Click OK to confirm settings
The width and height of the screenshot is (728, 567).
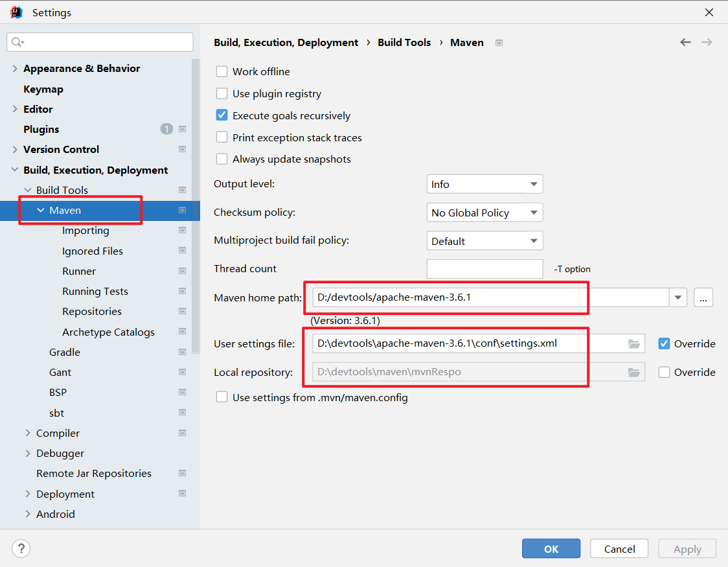point(551,548)
